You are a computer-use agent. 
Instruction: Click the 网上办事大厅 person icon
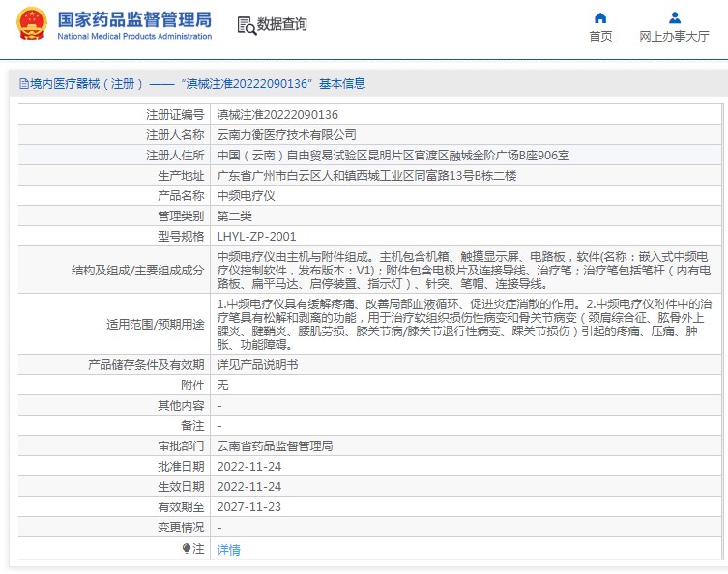click(675, 18)
